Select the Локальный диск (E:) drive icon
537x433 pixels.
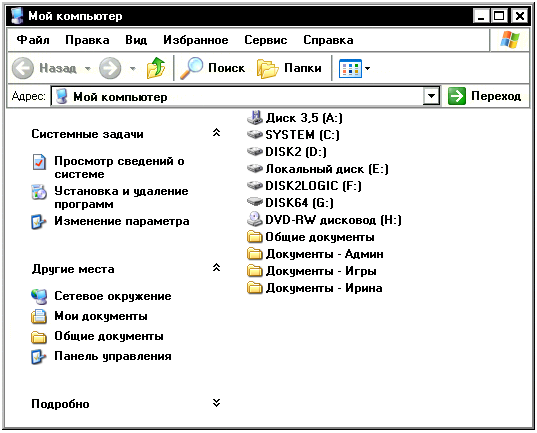[255, 168]
